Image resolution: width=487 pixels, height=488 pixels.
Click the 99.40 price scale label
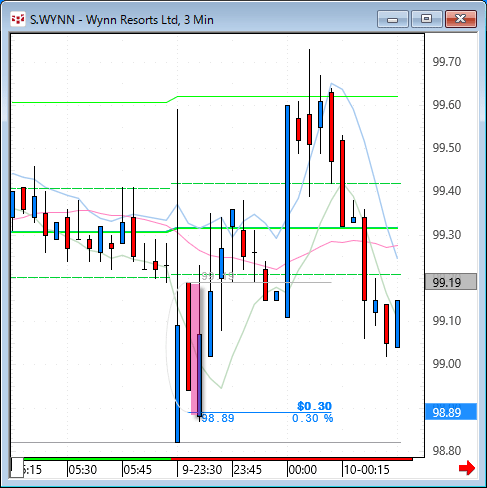[447, 191]
